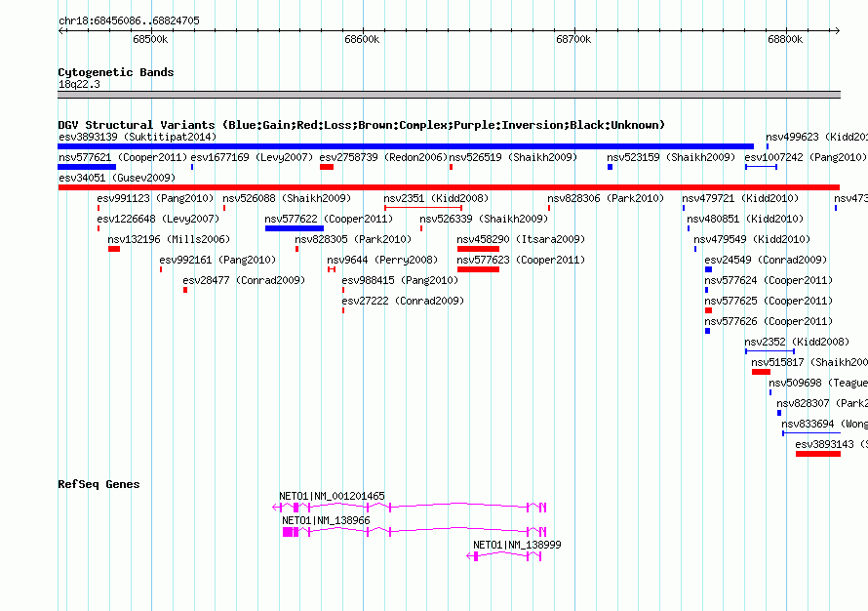Image resolution: width=868 pixels, height=611 pixels.
Task: Click the NETO1|NM_138966 transcript label
Action: click(x=326, y=520)
